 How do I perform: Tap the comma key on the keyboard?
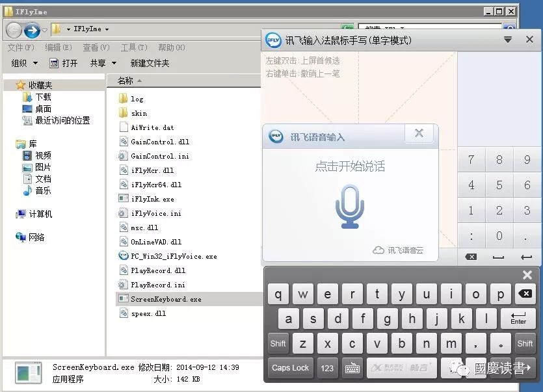[475, 343]
